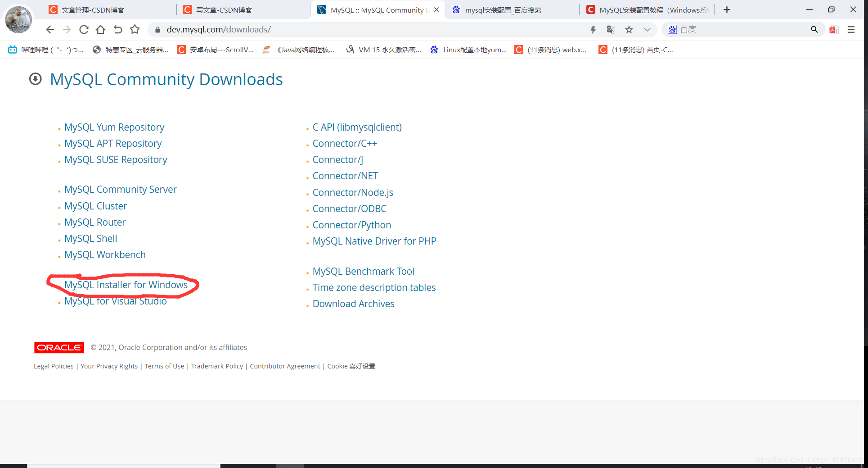Viewport: 868px width, 468px height.
Task: Open Connector/NET link
Action: (346, 176)
